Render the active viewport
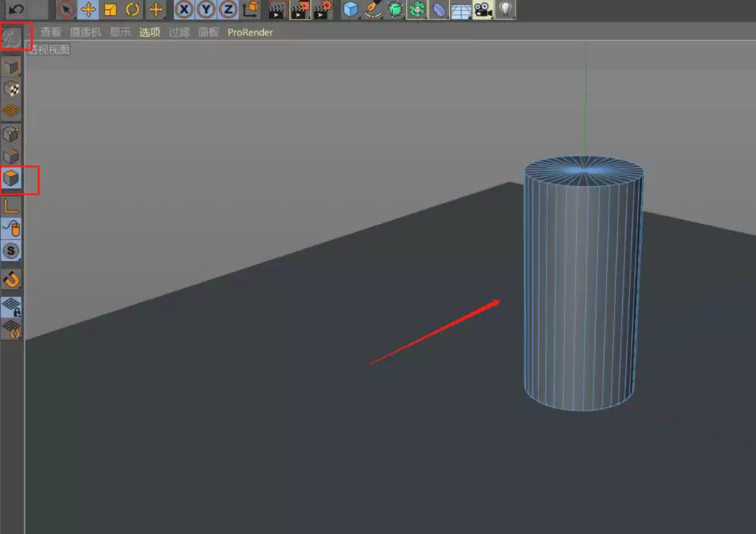Viewport: 756px width, 534px height. (275, 10)
